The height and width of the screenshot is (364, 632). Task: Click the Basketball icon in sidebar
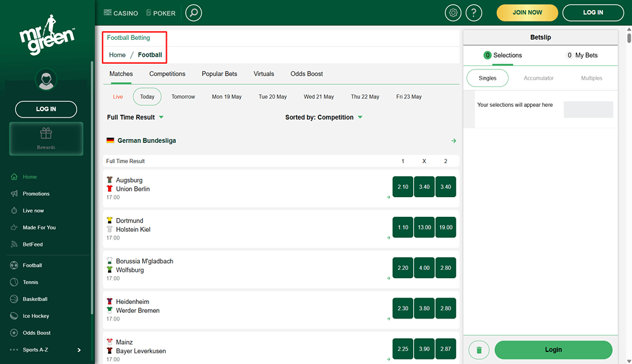[14, 299]
